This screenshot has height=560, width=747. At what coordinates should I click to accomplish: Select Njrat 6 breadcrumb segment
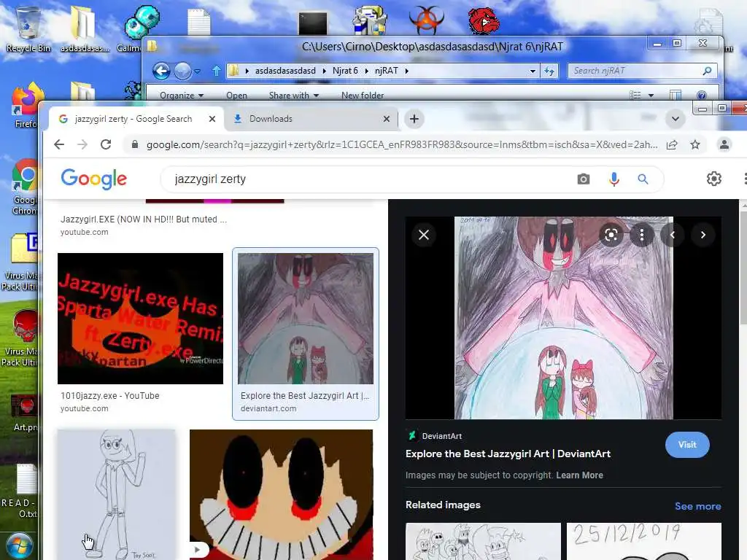[x=345, y=71]
